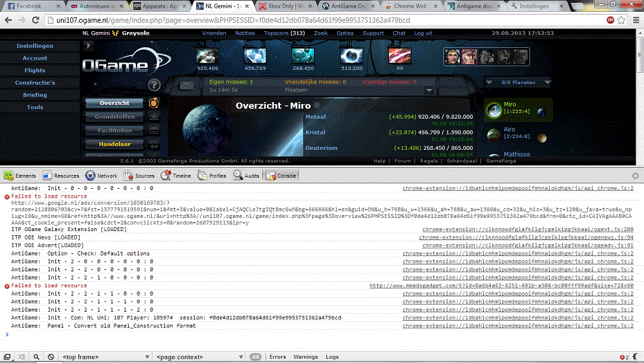Click the browser address bar URL
644x363 pixels.
tap(233, 20)
